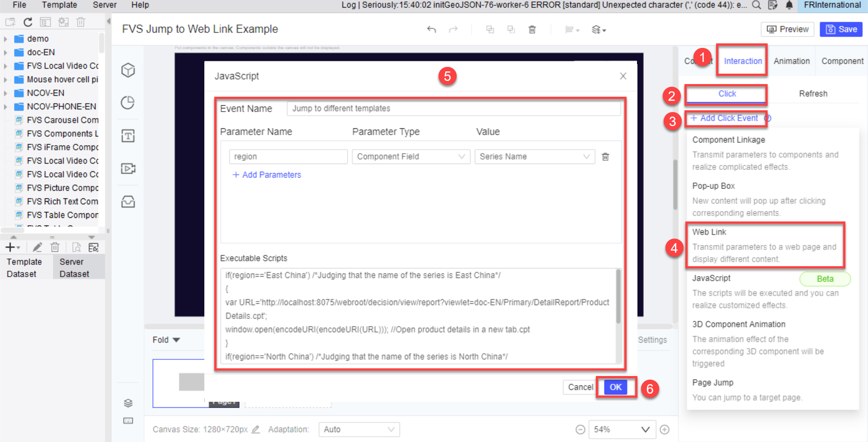Switch to the Component tab

pos(842,61)
